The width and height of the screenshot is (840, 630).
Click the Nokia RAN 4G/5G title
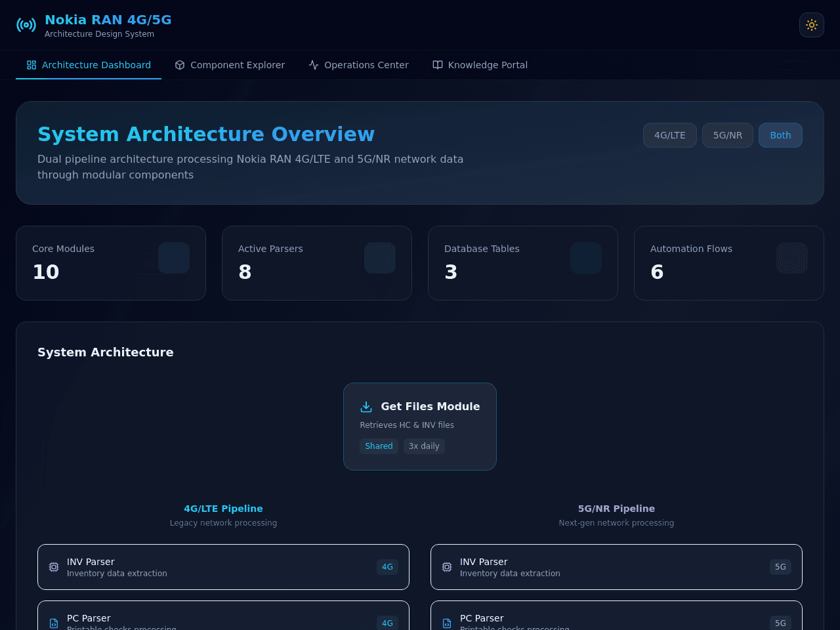[x=108, y=20]
